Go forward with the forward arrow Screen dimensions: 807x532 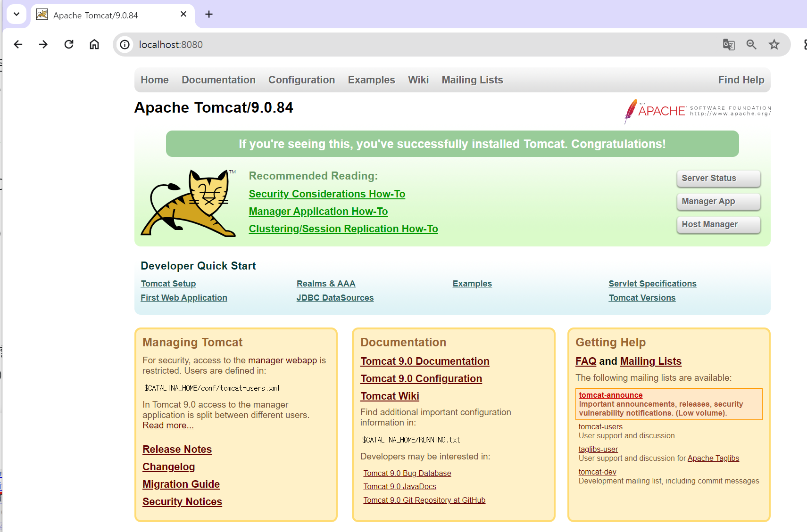pos(43,44)
